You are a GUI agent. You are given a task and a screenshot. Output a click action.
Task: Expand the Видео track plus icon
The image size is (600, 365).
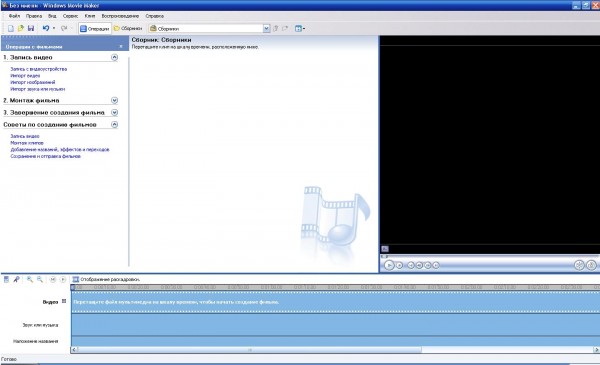(x=64, y=301)
